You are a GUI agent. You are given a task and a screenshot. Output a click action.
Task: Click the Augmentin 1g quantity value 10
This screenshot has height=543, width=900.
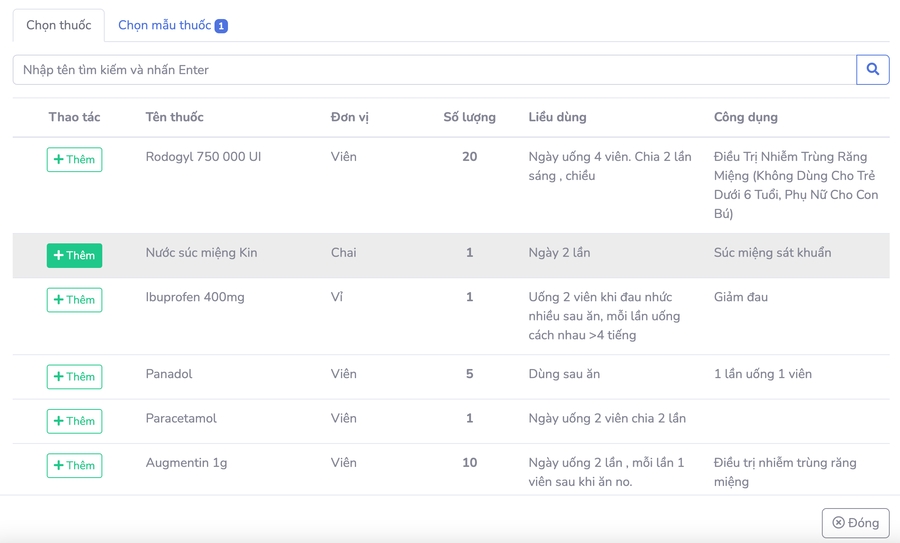pyautogui.click(x=469, y=463)
